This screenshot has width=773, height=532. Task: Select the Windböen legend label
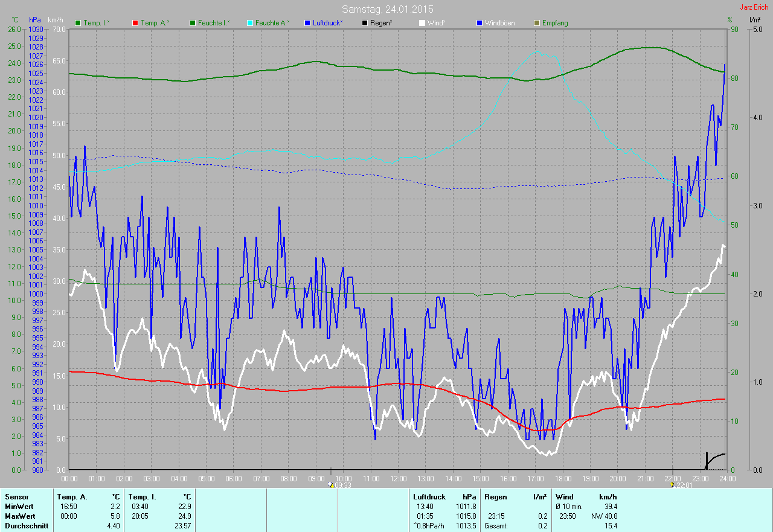500,23
